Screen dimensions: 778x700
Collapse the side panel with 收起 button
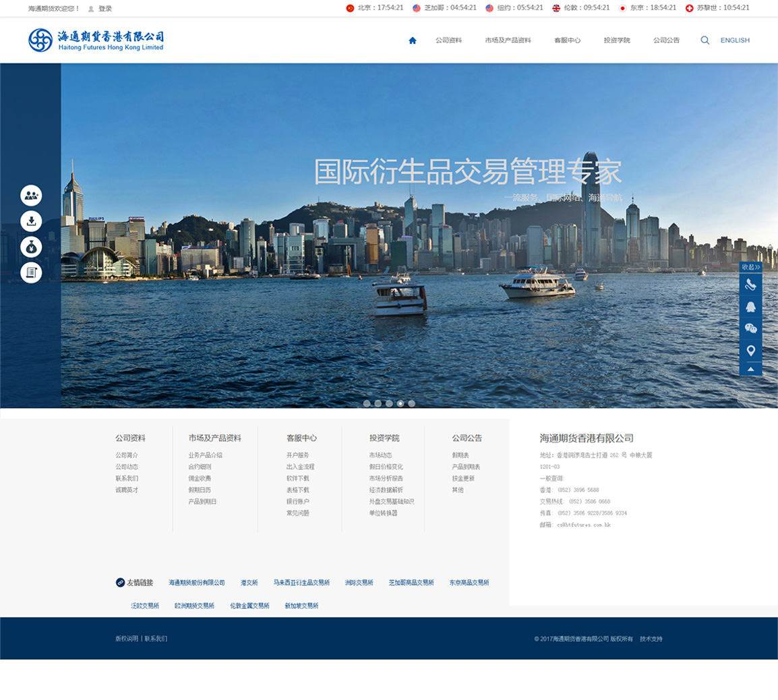pyautogui.click(x=750, y=267)
